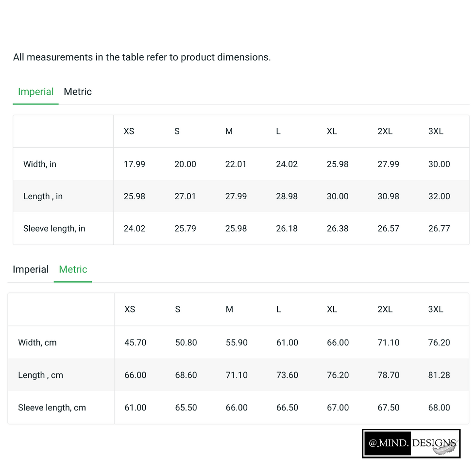
Task: Select 3XL length value 32.00
Action: [x=439, y=196]
